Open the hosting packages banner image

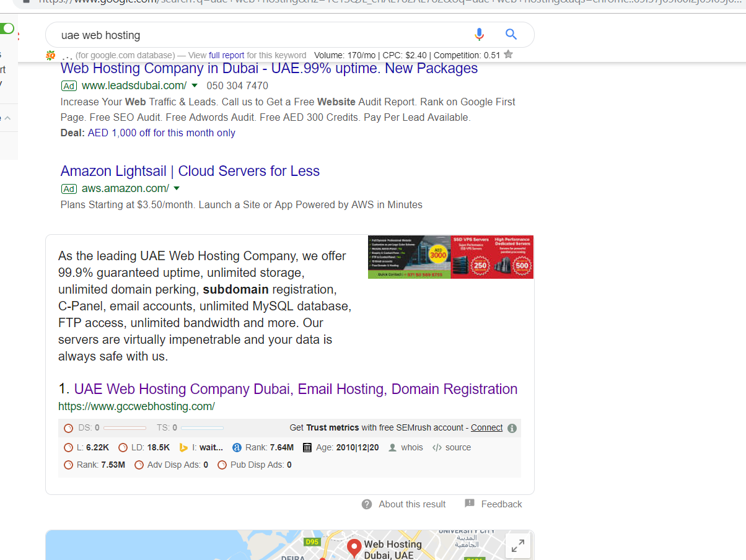tap(450, 257)
